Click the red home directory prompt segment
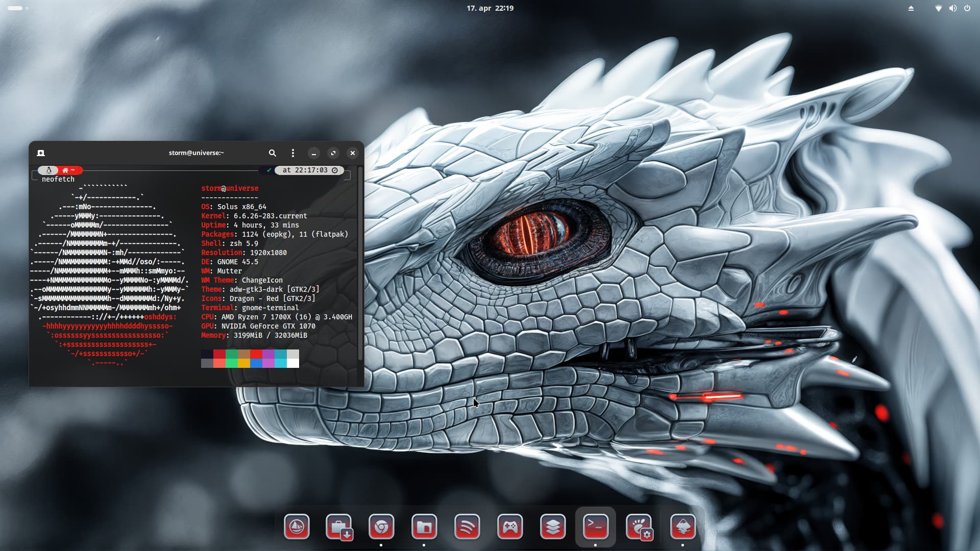This screenshot has width=980, height=551. tap(69, 170)
